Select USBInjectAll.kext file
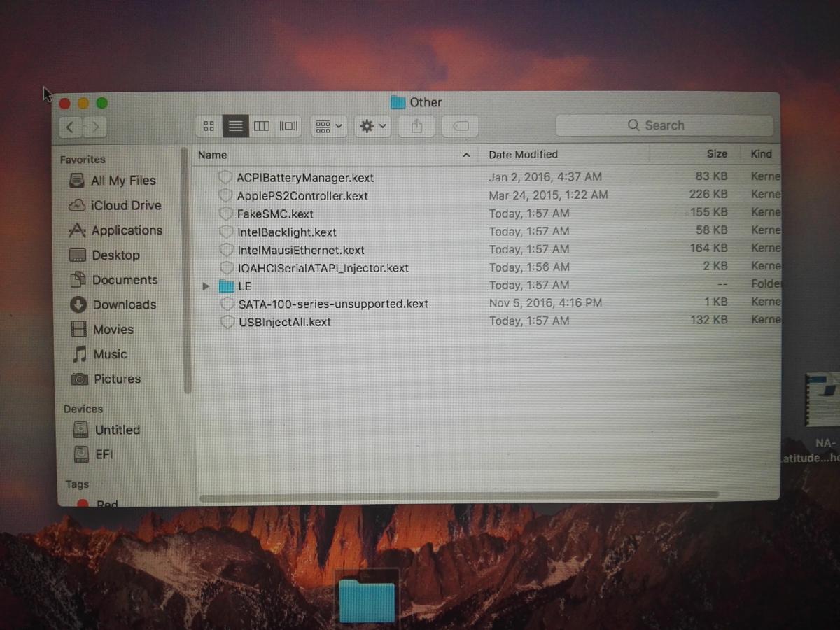The width and height of the screenshot is (840, 630). click(285, 322)
